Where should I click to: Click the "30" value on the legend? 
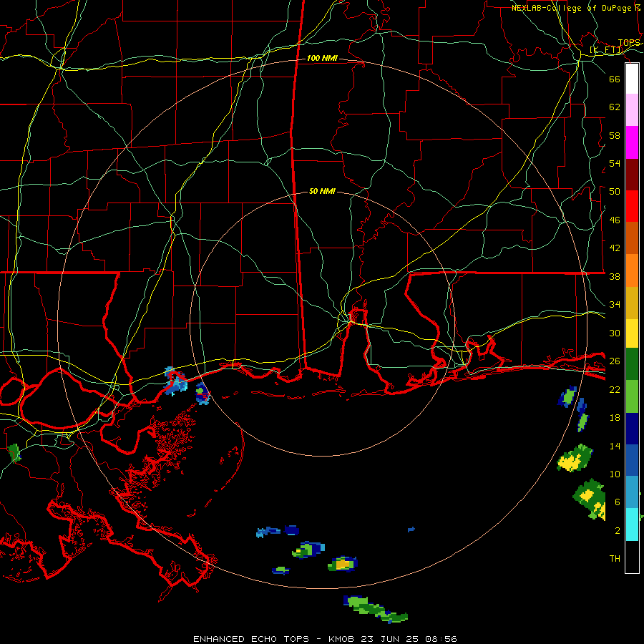point(615,333)
